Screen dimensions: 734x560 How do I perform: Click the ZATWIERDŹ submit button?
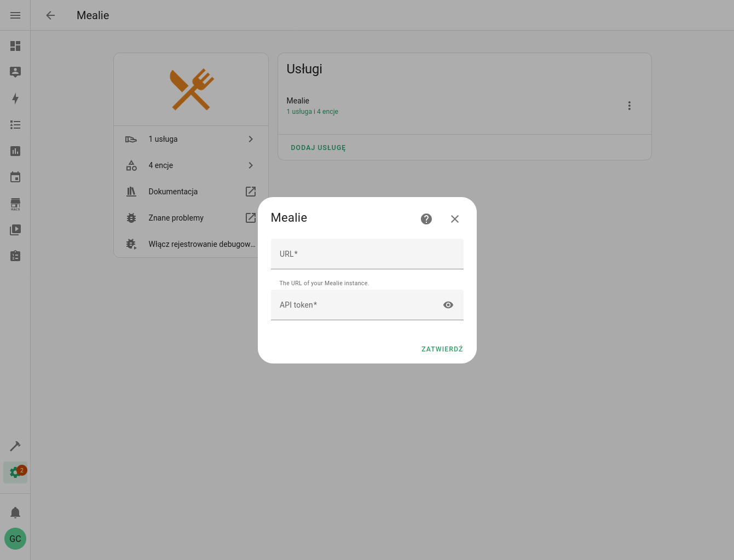click(x=442, y=349)
